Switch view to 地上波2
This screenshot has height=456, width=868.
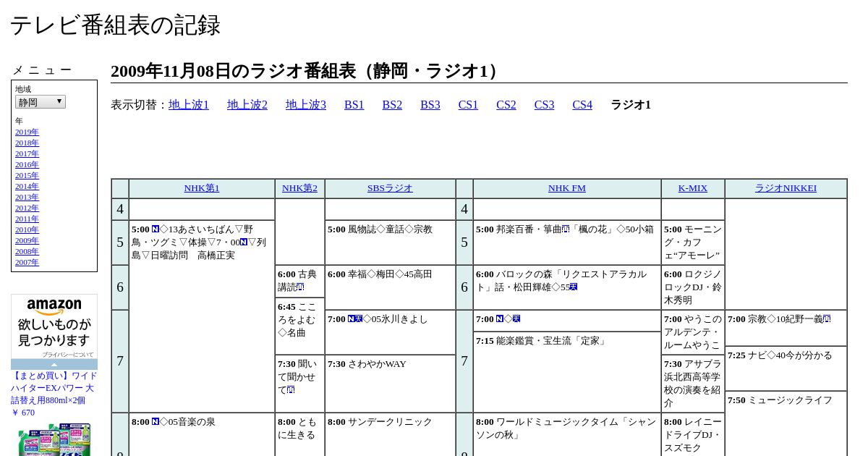pyautogui.click(x=247, y=105)
